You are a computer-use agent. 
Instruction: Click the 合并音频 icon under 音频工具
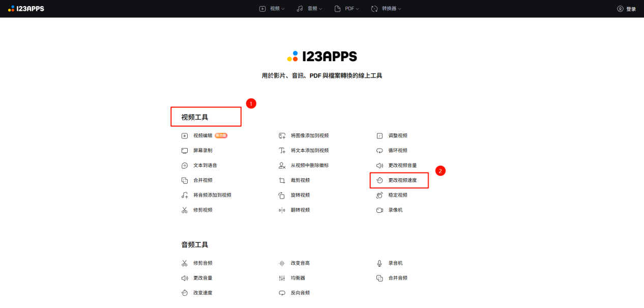pyautogui.click(x=379, y=278)
